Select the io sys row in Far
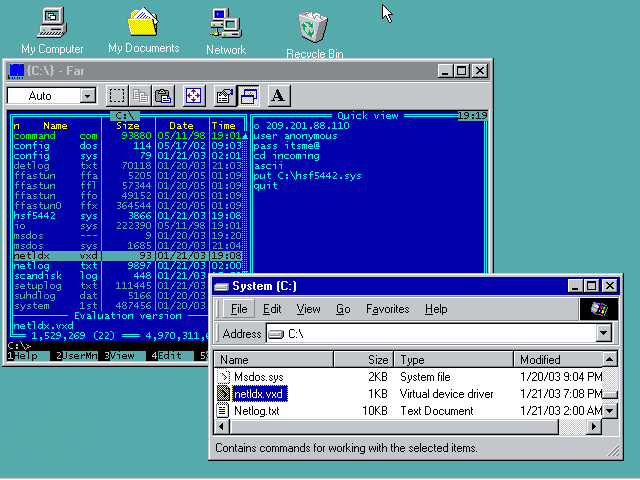This screenshot has width=640, height=480. [127, 226]
